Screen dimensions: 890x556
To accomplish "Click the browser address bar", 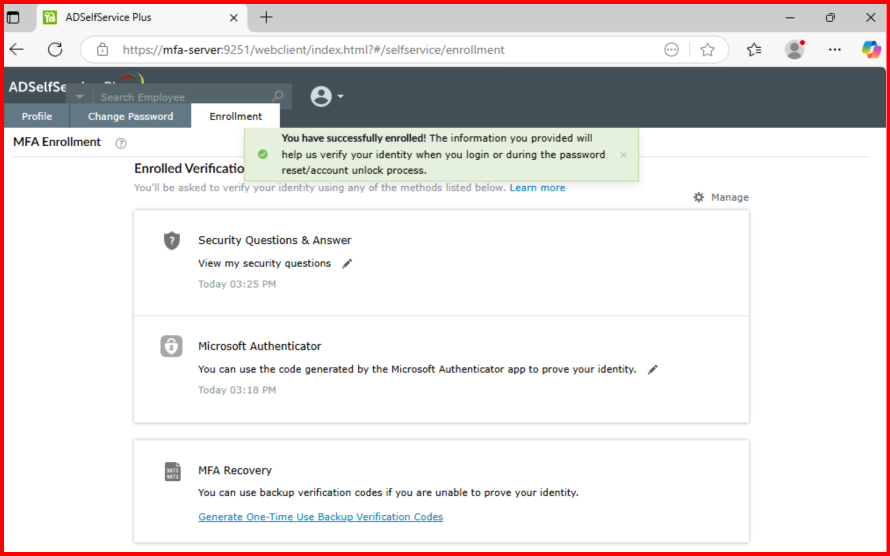I will pos(380,50).
